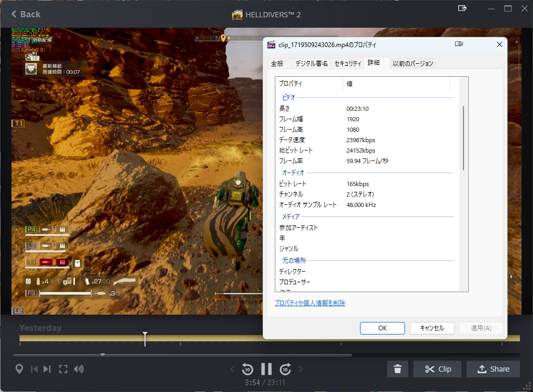This screenshot has width=533, height=392.
Task: Jump to previous marker in player
Action: (x=34, y=369)
